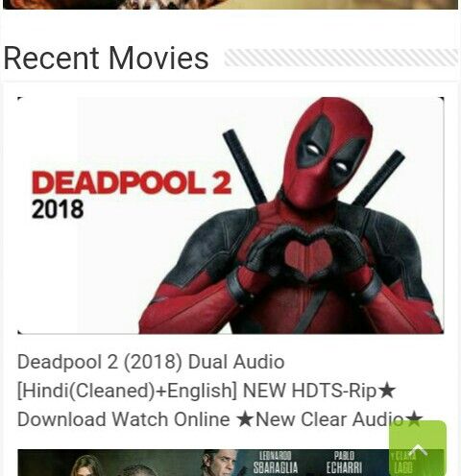The width and height of the screenshot is (461, 476).
Task: Click the Download Watch Online text line
Action: [124, 419]
